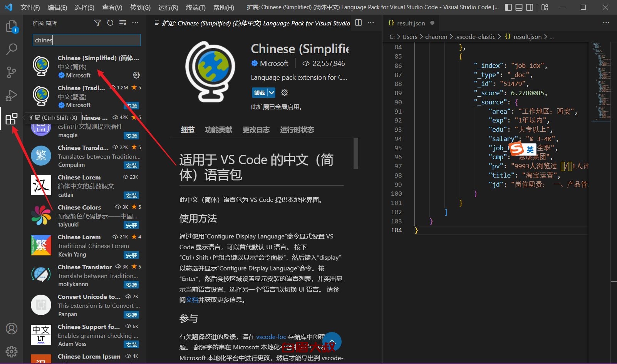Click the extension search input field

click(x=87, y=40)
